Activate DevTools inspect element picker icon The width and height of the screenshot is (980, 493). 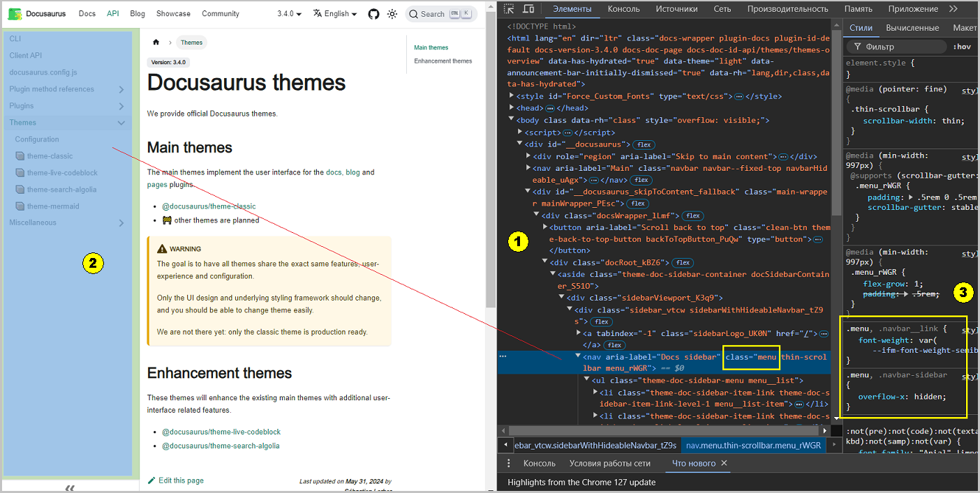[509, 9]
